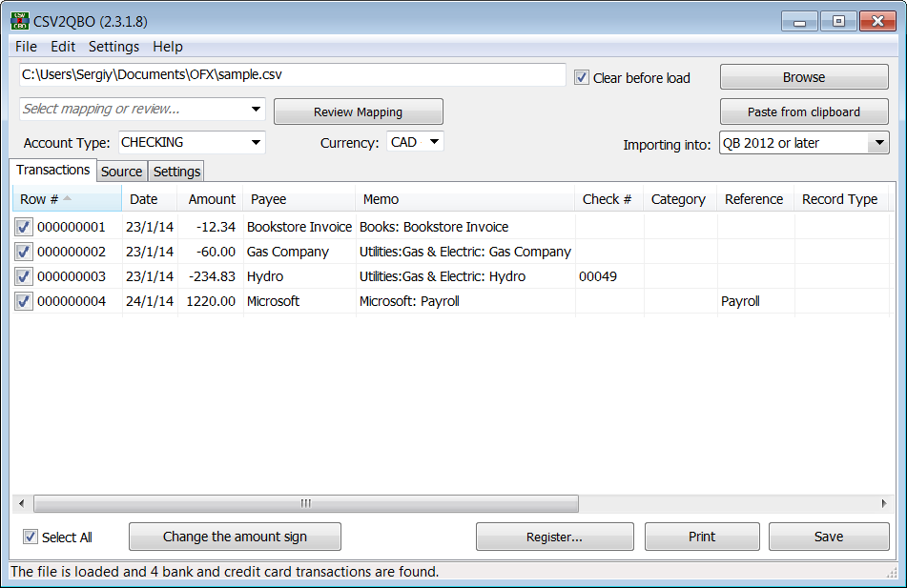
Task: Click the 00049 check number cell
Action: tap(609, 276)
